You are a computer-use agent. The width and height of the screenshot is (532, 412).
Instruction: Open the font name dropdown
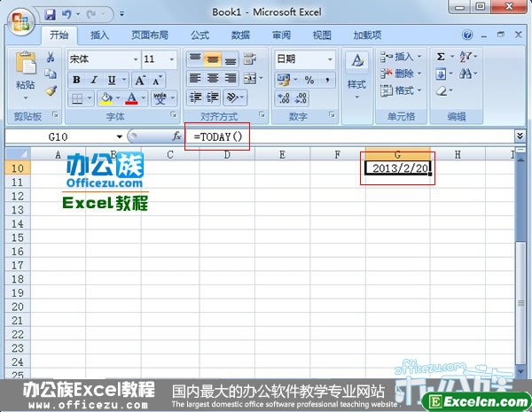(136, 59)
